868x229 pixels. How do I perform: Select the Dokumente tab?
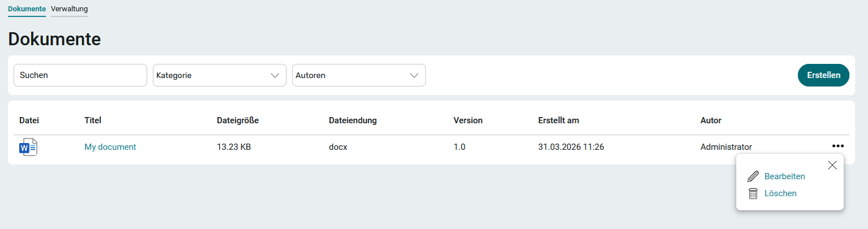[x=27, y=9]
